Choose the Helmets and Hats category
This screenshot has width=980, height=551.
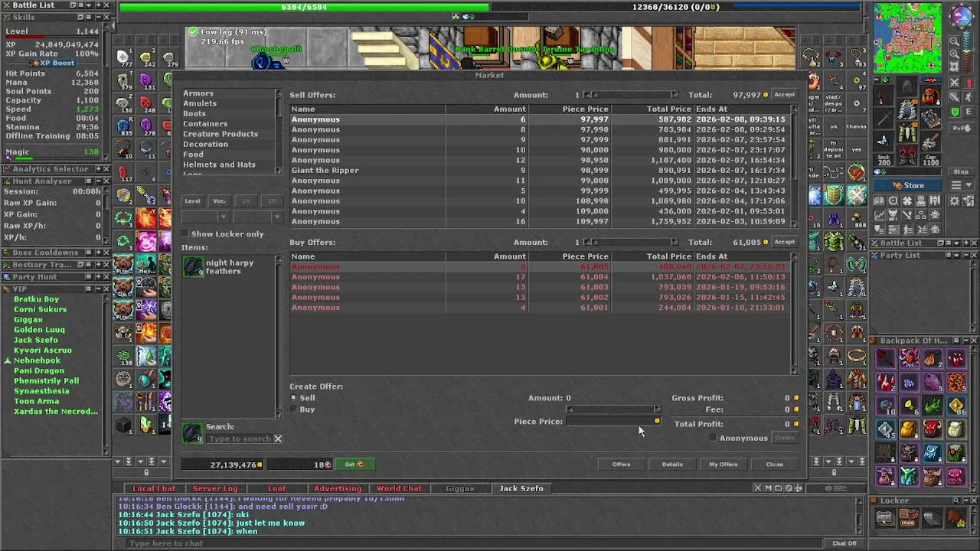219,165
